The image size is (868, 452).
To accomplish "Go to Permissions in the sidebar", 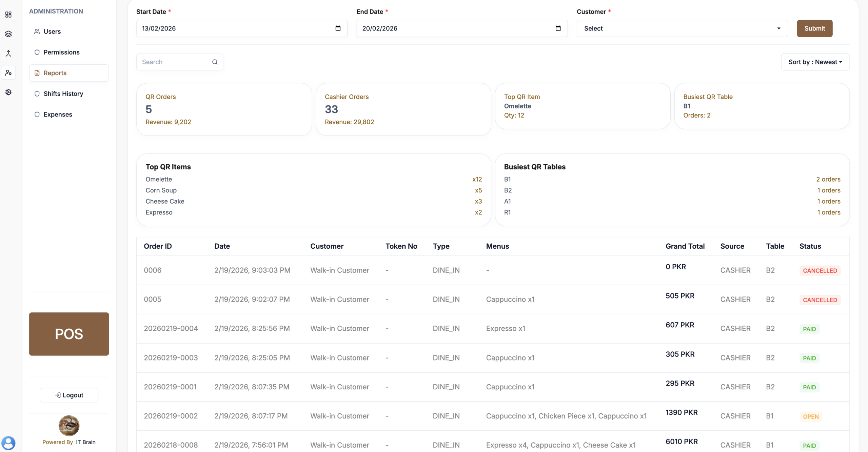I will [61, 52].
